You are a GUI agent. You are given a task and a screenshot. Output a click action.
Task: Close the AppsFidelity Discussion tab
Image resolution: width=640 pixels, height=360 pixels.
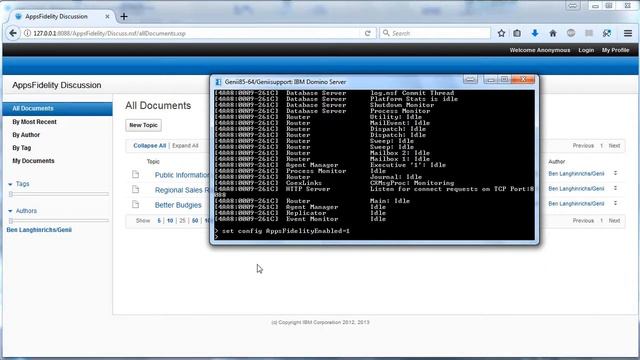[x=107, y=17]
